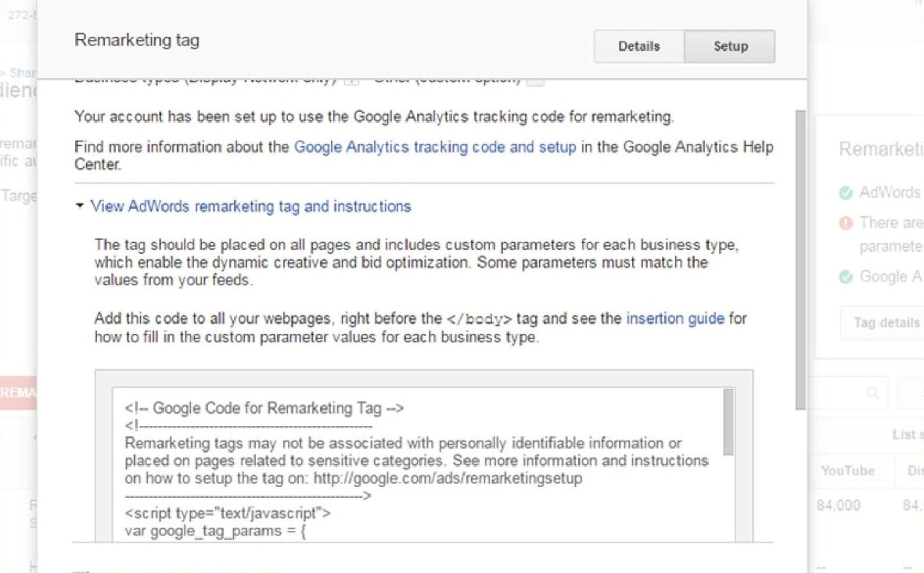Image resolution: width=924 pixels, height=573 pixels.
Task: Click the green check icon beside AdWords
Action: tap(845, 192)
